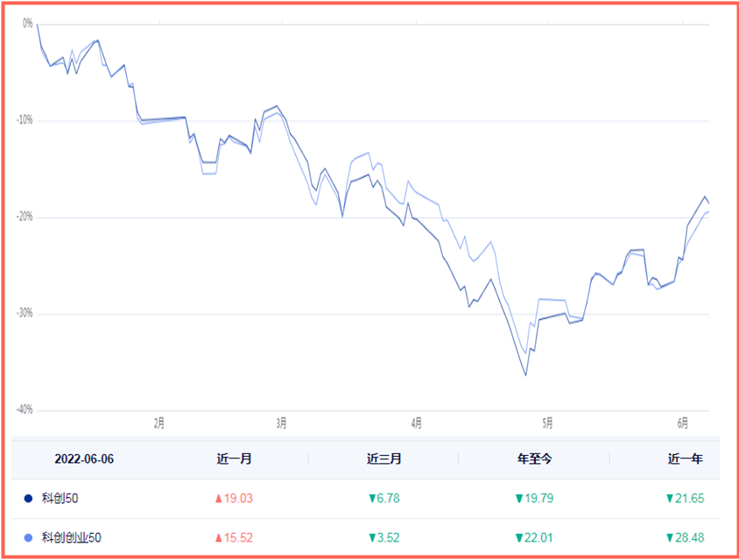The height and width of the screenshot is (560, 739).
Task: Click the 科创创业50 index name
Action: (72, 537)
